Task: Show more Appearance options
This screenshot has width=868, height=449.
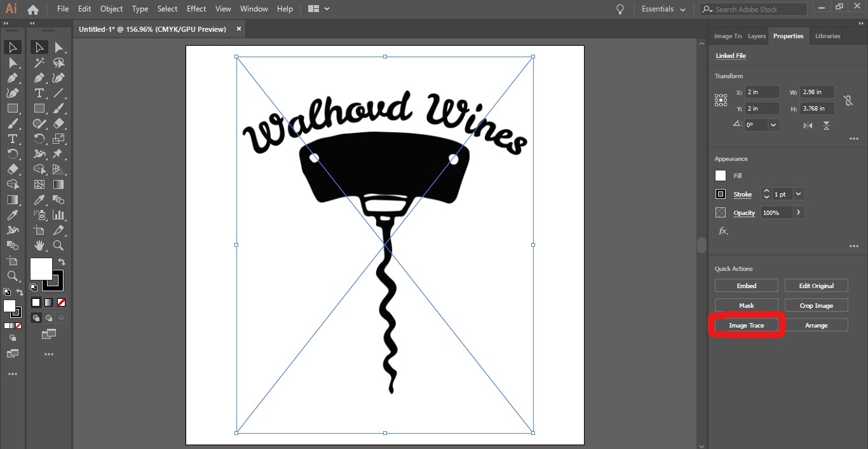Action: tap(853, 246)
